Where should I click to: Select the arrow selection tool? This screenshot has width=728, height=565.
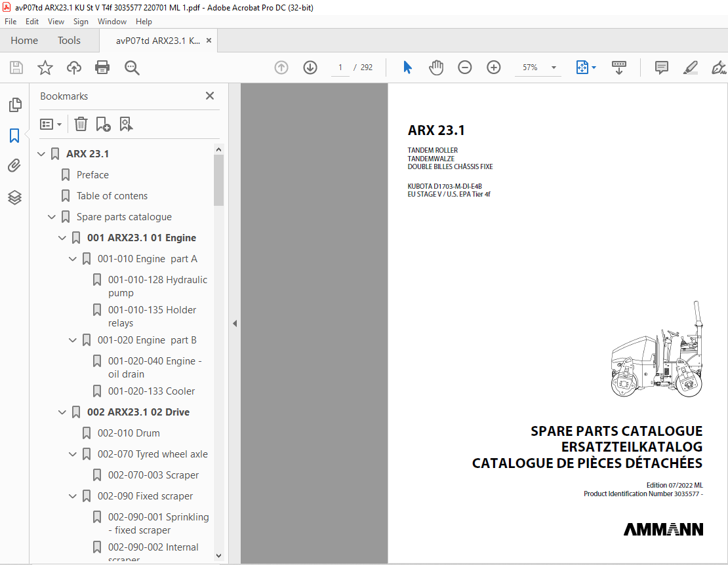pyautogui.click(x=408, y=68)
